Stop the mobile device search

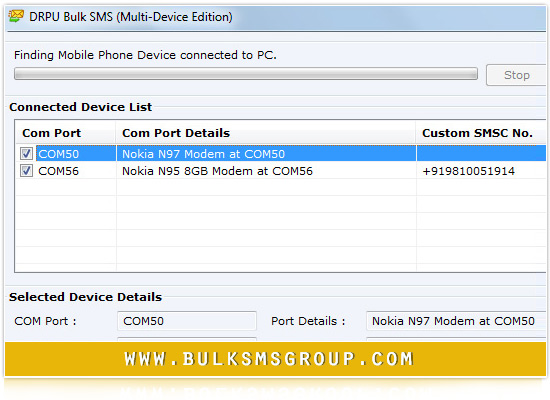(516, 75)
